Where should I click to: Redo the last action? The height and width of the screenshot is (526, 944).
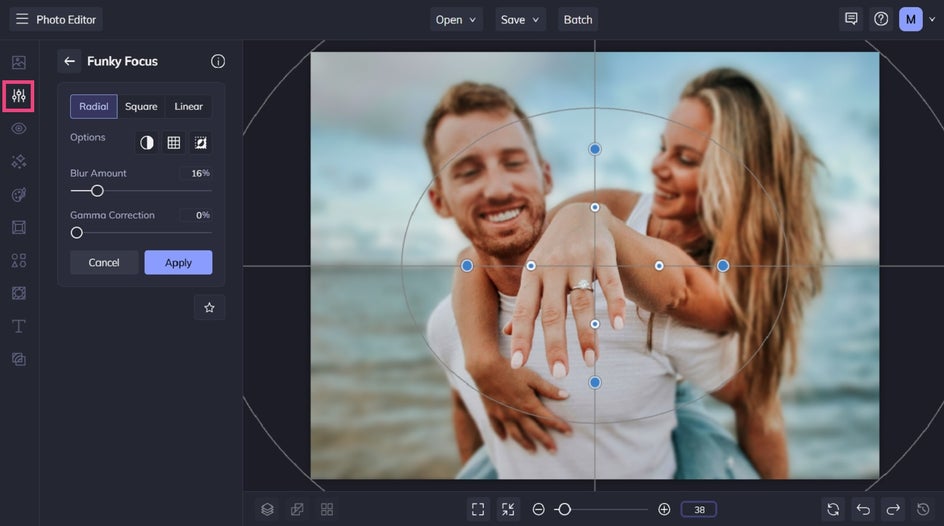point(893,509)
